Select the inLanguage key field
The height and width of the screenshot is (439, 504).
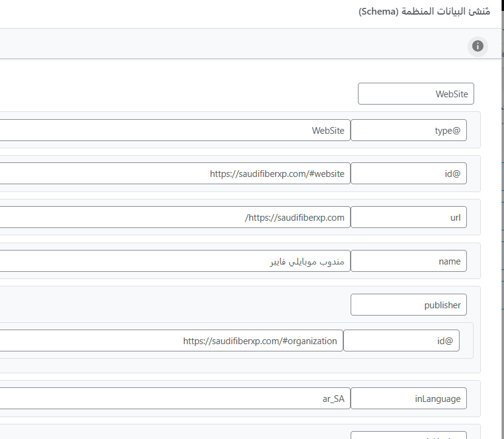click(x=408, y=398)
